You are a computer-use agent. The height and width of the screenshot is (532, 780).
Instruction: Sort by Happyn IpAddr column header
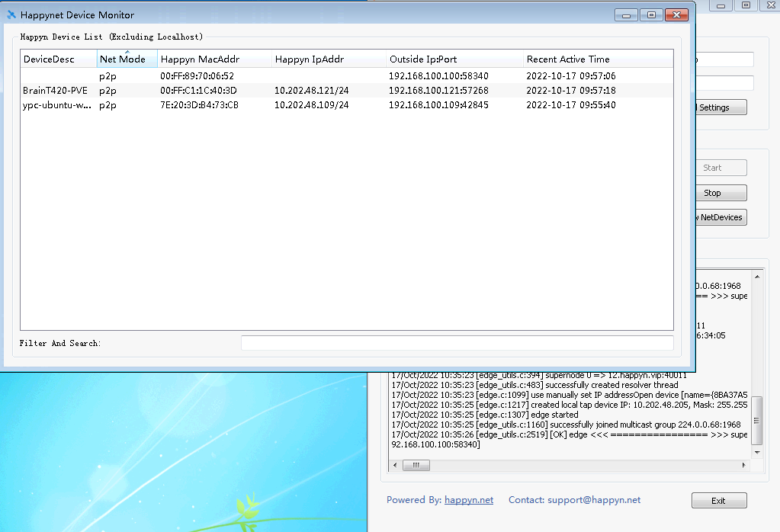click(329, 59)
